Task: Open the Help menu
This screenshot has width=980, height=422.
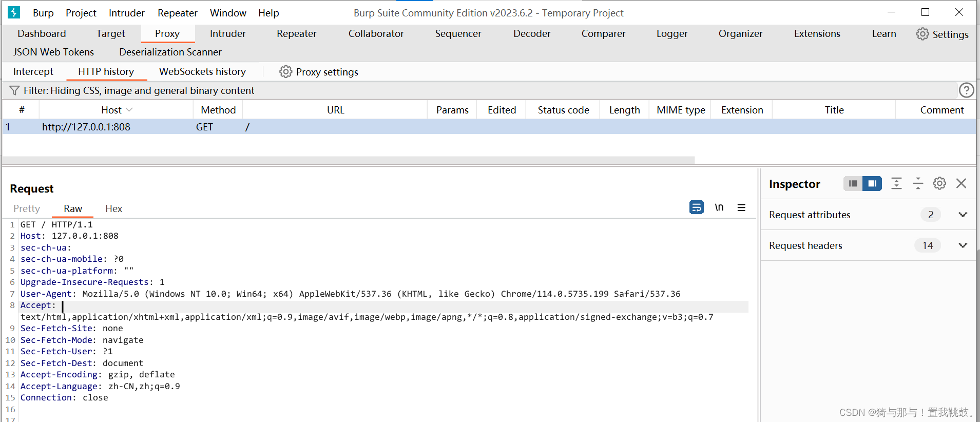Action: point(268,13)
